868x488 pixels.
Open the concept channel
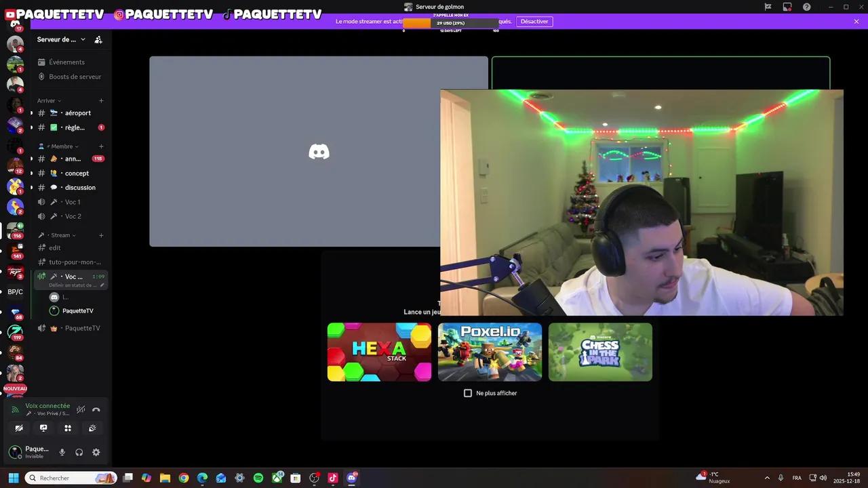pyautogui.click(x=71, y=174)
